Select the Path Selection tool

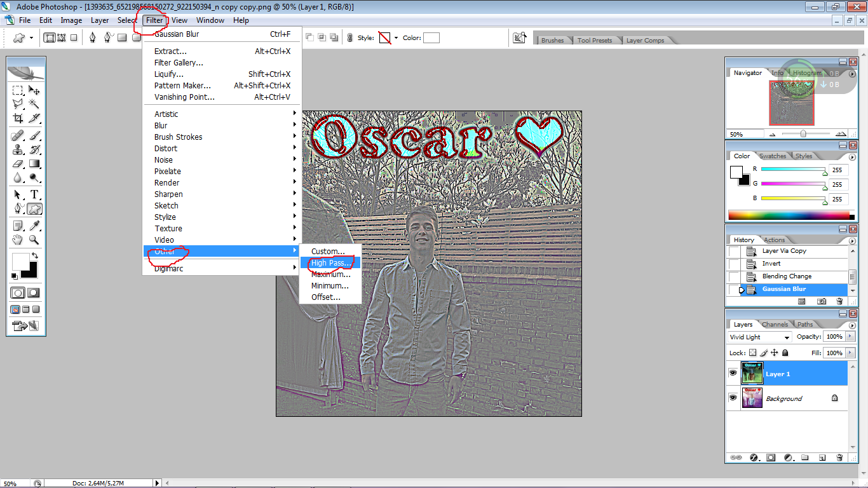[x=18, y=194]
